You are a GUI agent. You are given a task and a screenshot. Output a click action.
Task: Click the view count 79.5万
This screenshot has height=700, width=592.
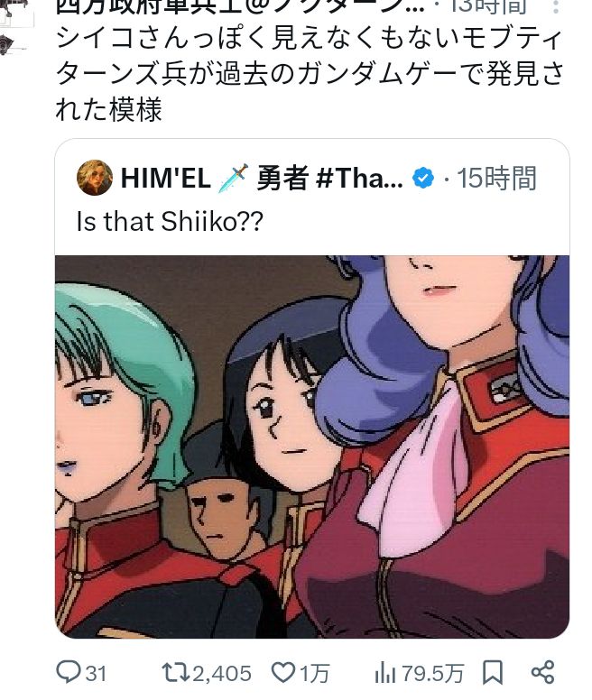coord(432,673)
